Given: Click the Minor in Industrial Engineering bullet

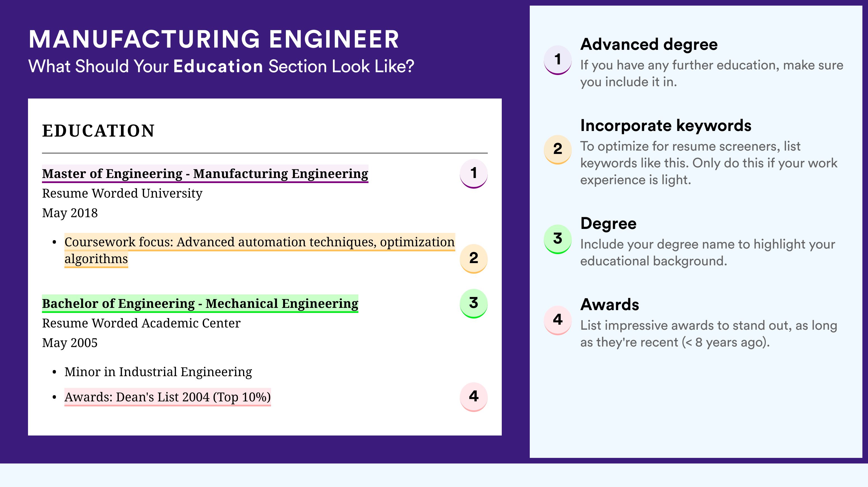Looking at the screenshot, I should [158, 372].
